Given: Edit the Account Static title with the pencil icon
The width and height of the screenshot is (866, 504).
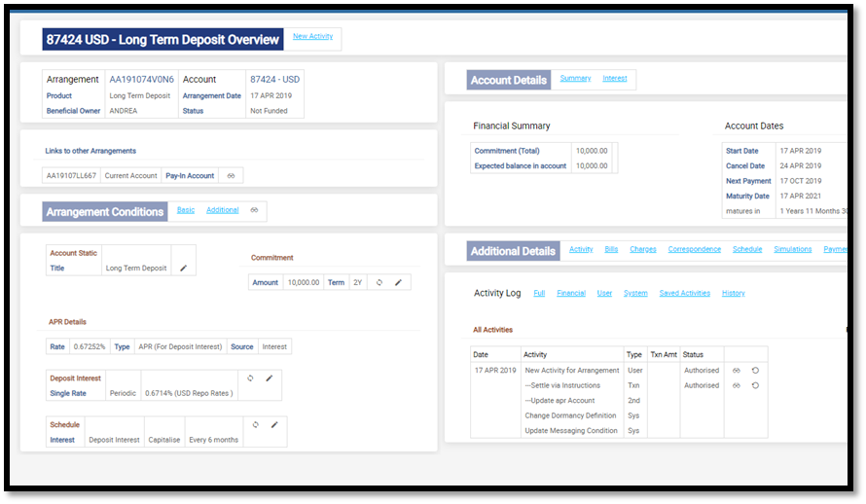Looking at the screenshot, I should pos(183,268).
